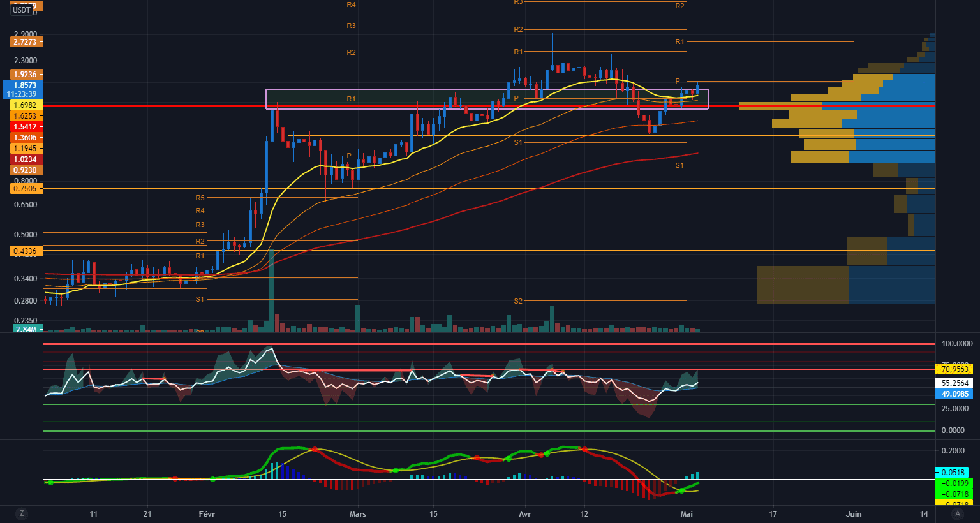Select the 2.7273 price label
Screen dimensions: 980x523
tap(27, 41)
